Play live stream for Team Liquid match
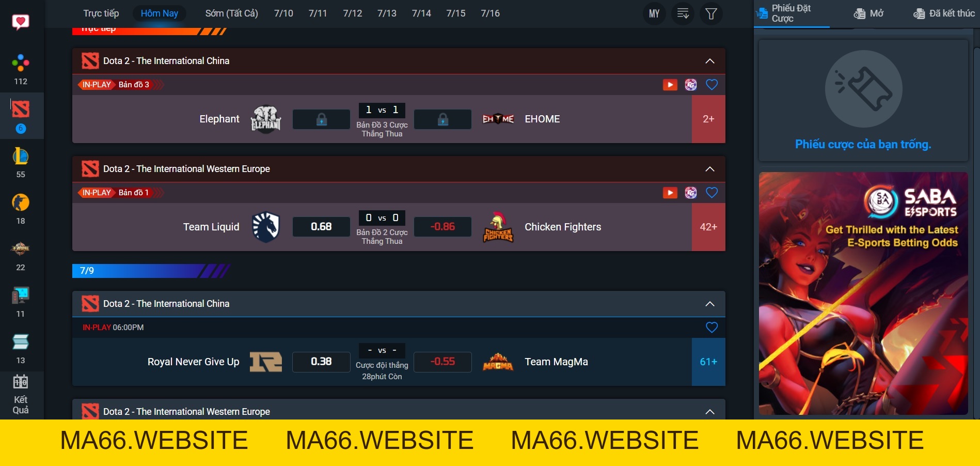980x466 pixels. 670,193
